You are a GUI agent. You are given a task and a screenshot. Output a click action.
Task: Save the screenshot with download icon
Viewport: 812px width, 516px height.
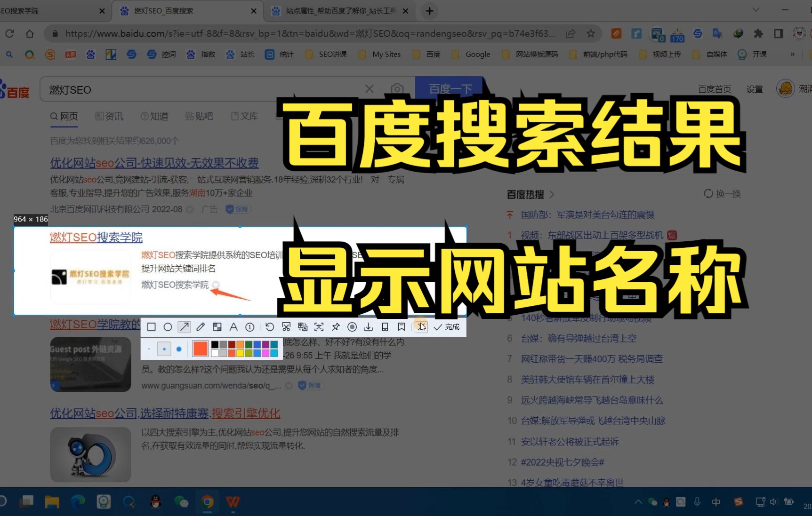pos(369,327)
